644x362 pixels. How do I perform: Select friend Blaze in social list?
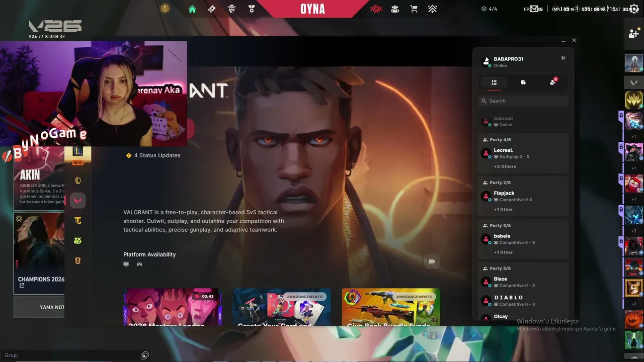[523, 282]
